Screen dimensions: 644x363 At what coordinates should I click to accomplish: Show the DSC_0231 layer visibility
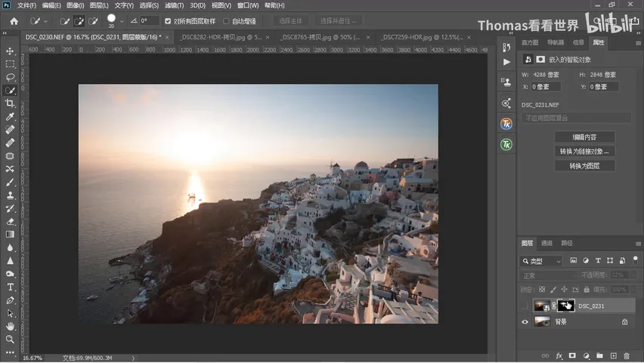[525, 306]
